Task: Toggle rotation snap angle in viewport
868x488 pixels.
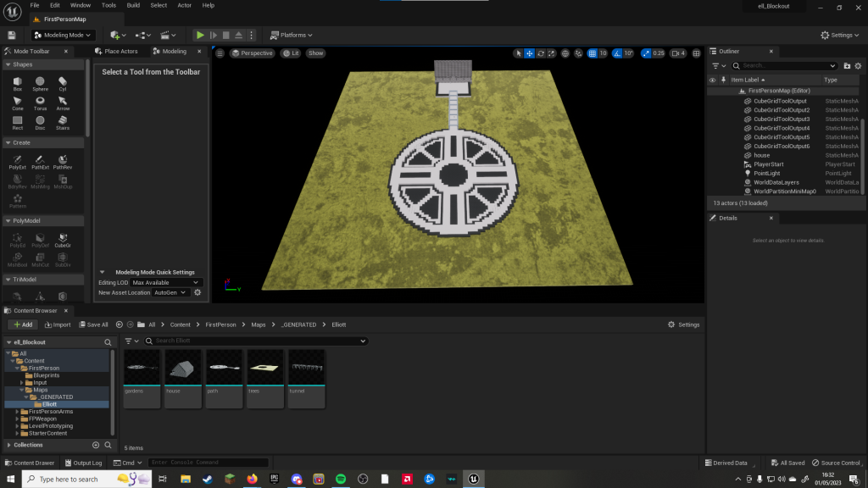Action: (x=615, y=53)
